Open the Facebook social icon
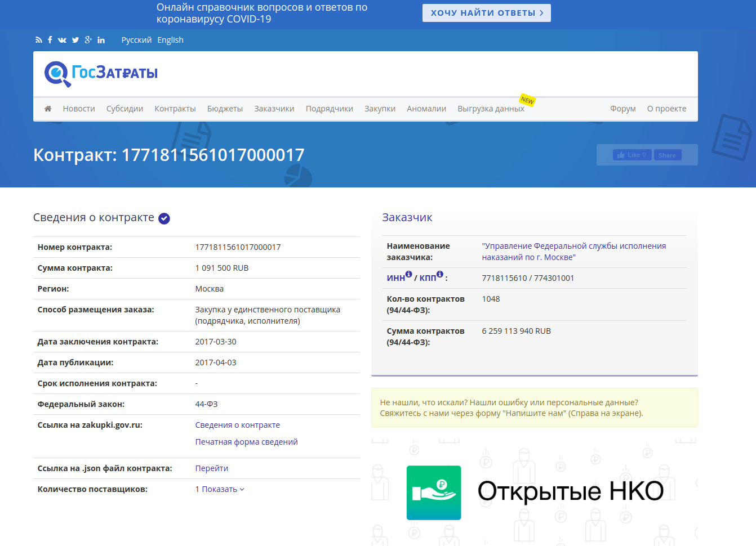The image size is (756, 546). pyautogui.click(x=50, y=40)
